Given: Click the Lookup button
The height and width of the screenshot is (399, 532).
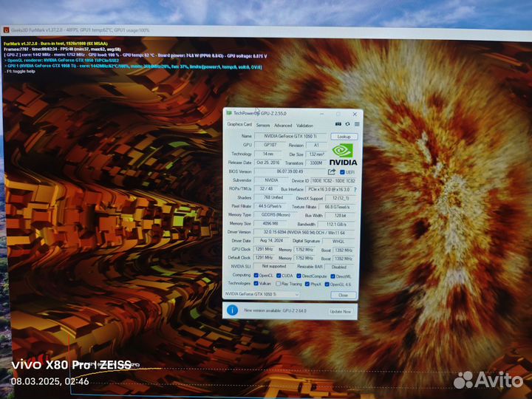Looking at the screenshot, I should [344, 137].
